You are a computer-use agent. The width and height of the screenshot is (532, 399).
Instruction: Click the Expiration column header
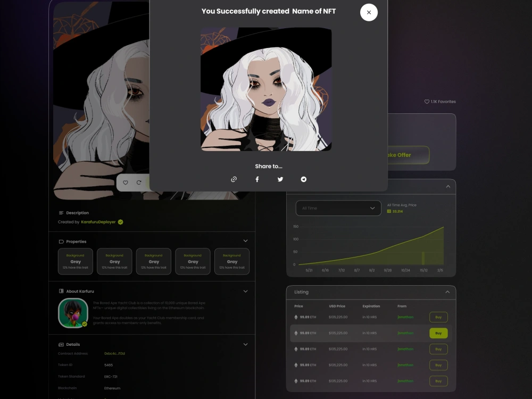(x=371, y=306)
